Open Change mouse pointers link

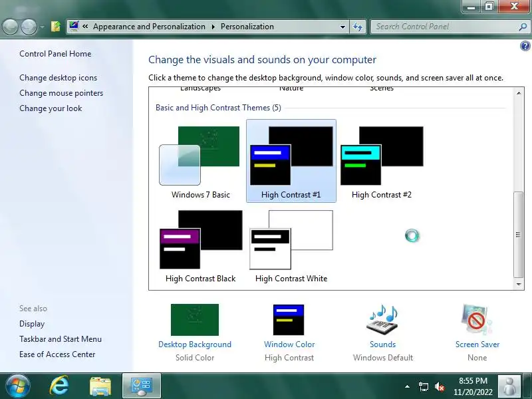61,93
